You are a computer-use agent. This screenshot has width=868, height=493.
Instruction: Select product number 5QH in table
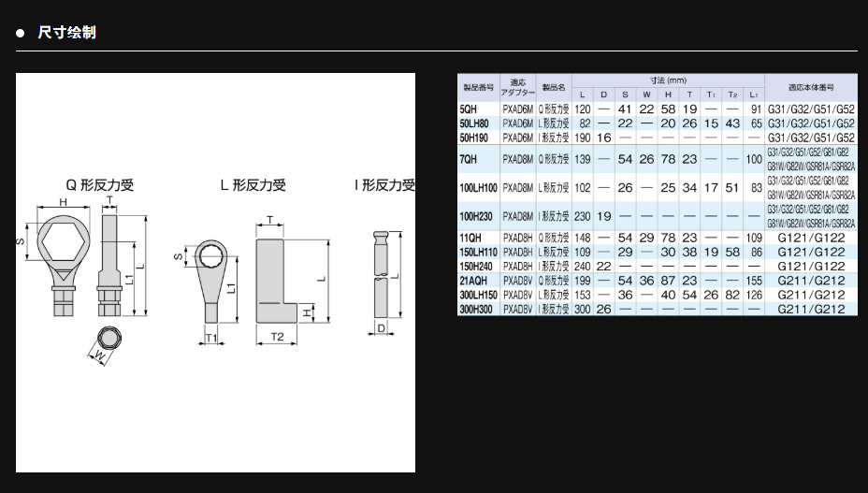click(x=470, y=109)
